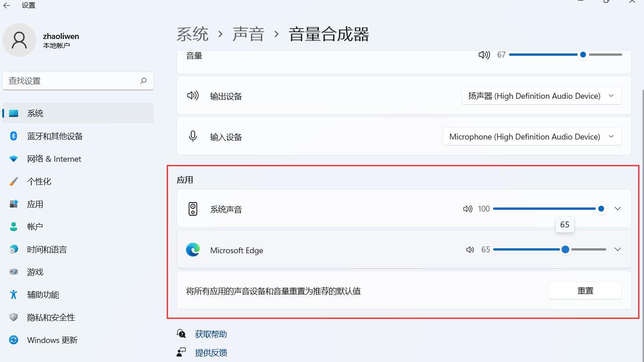Image resolution: width=644 pixels, height=362 pixels.
Task: Click the speaker icon beside 输出设备
Action: 193,96
